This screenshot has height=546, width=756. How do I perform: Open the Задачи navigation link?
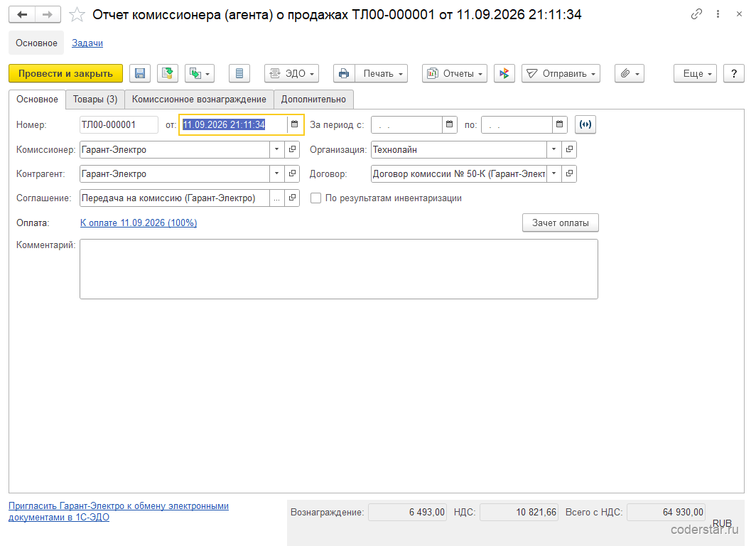click(x=87, y=43)
